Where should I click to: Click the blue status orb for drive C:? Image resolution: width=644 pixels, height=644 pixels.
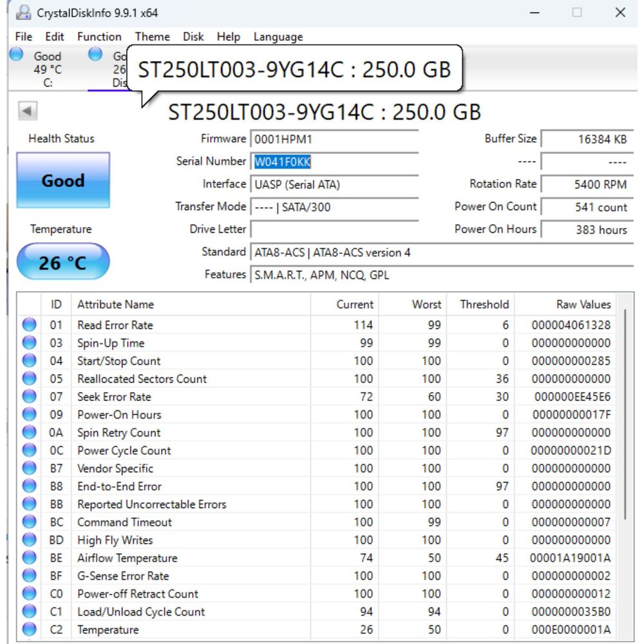17,54
